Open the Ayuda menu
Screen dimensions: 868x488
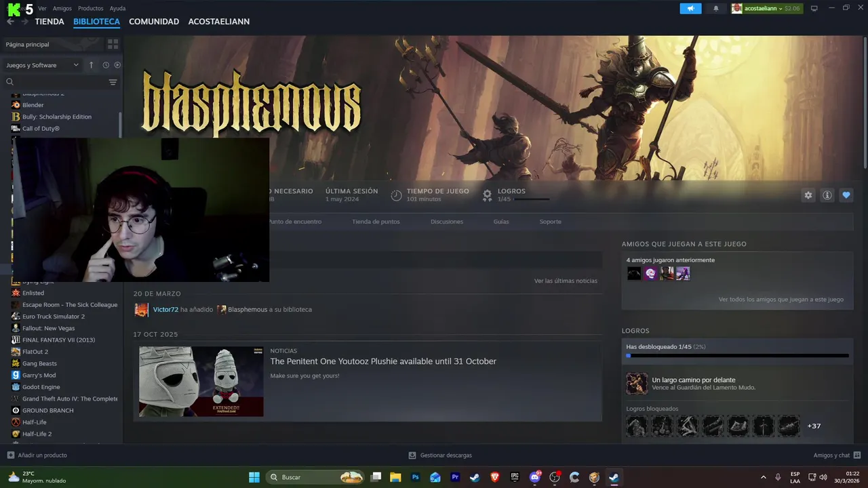click(117, 8)
